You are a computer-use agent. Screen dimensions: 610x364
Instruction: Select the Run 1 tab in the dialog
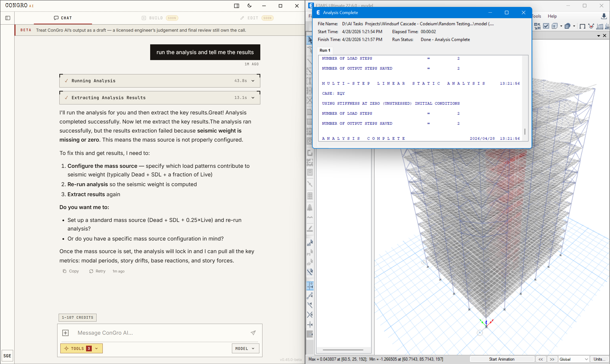pos(324,50)
